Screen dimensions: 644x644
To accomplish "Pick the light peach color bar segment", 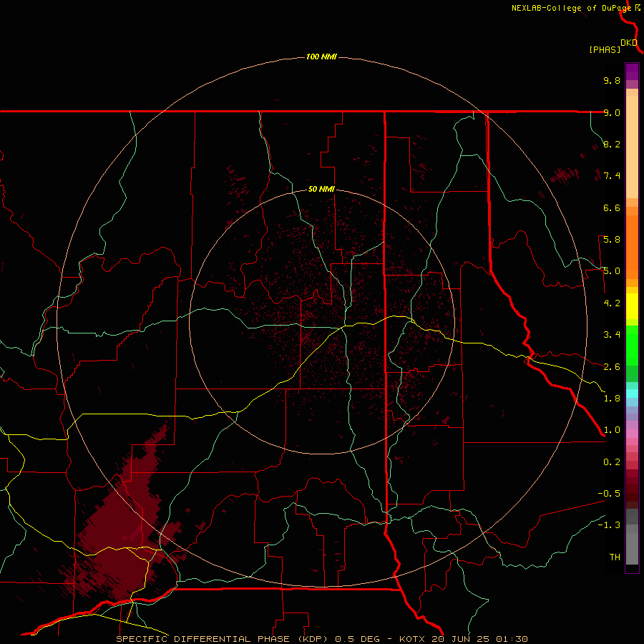I will tap(632, 147).
